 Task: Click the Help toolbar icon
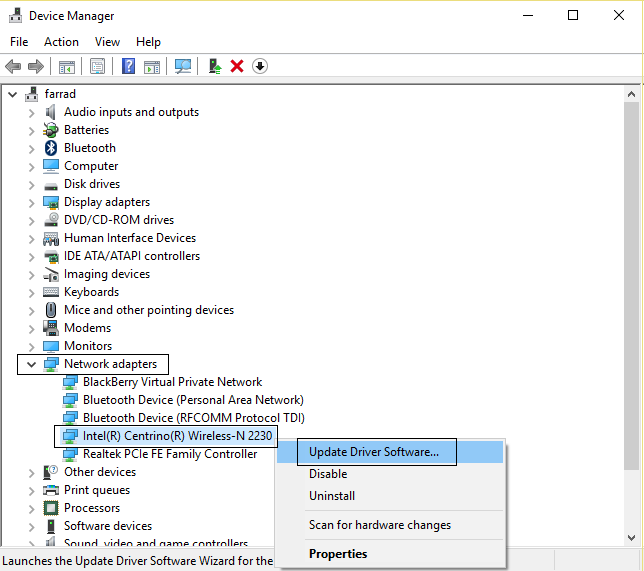[128, 66]
